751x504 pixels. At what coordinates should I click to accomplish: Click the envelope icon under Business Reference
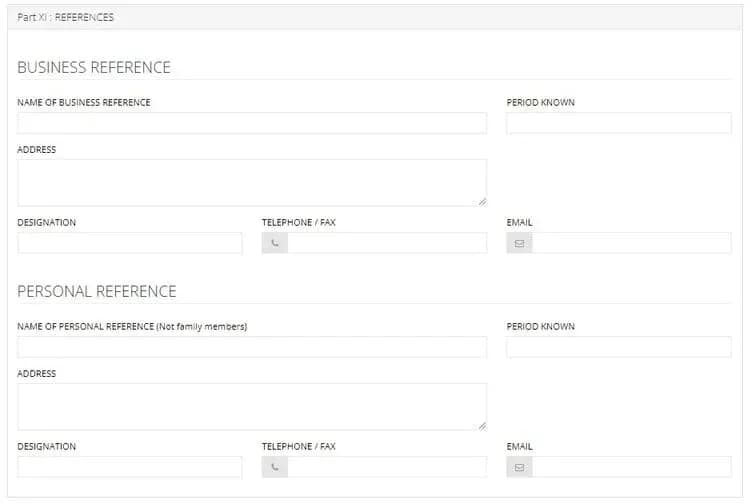click(519, 243)
